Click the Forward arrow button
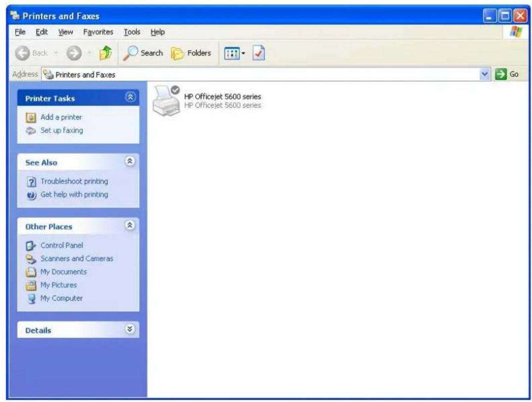Viewport: 532px width, 402px height. click(x=74, y=53)
